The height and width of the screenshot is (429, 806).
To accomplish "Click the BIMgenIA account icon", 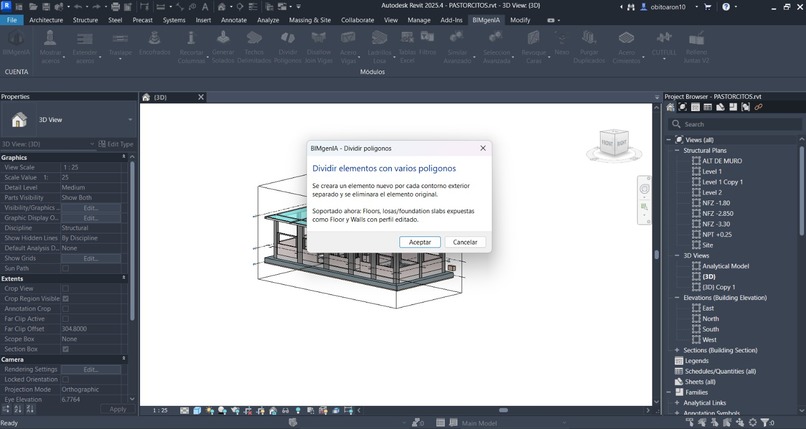I will point(16,43).
